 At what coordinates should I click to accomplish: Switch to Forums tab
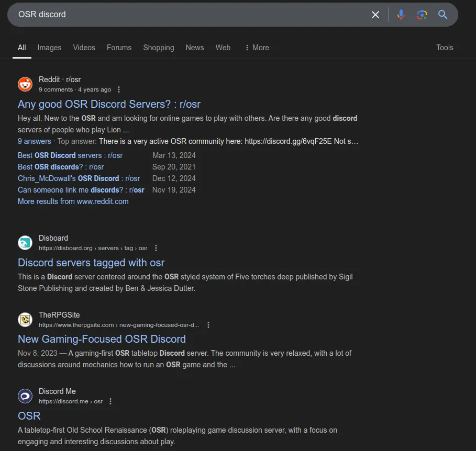119,48
